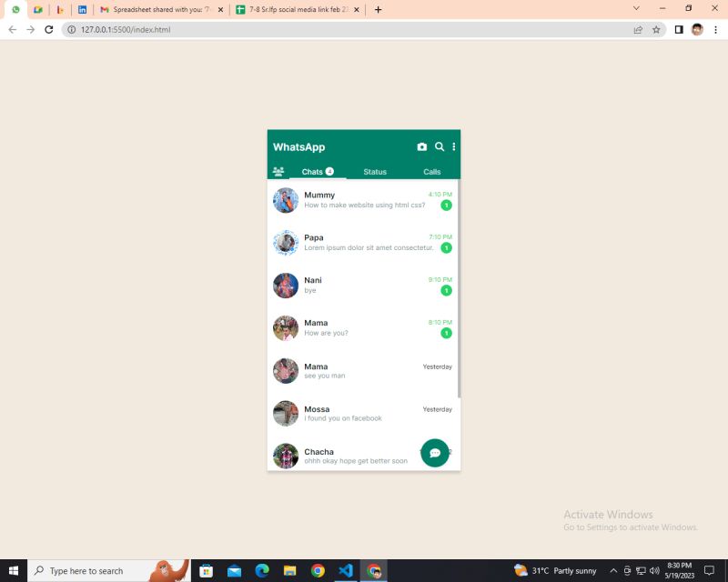Click unread badge on Papa's chat
Screen dimensions: 728x582
pos(446,248)
